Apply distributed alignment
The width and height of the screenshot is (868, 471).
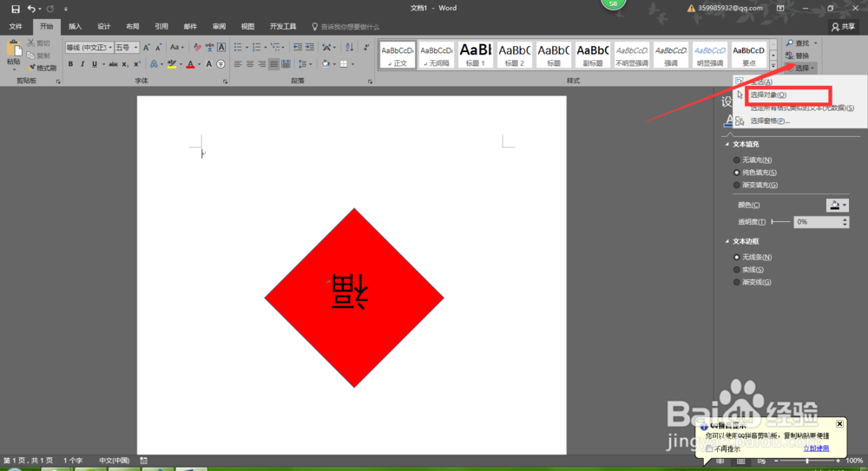coord(286,64)
